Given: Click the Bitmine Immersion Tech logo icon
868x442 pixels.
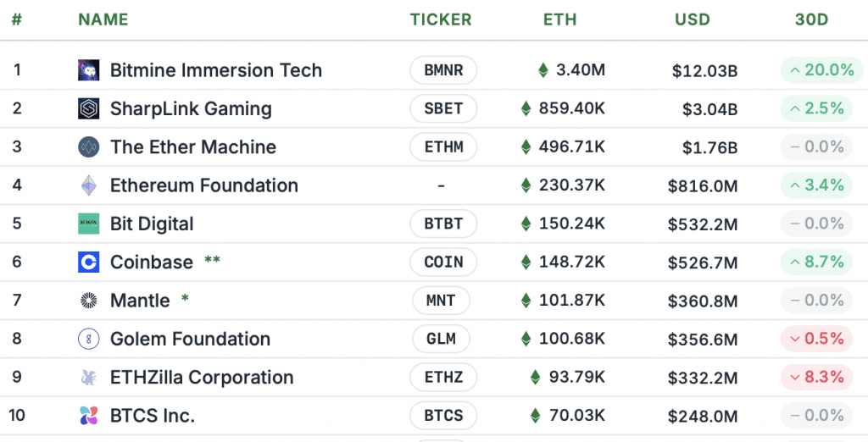Looking at the screenshot, I should 88,70.
